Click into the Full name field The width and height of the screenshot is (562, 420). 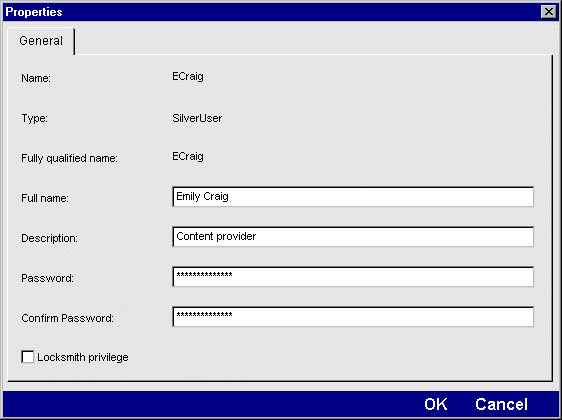pos(353,196)
